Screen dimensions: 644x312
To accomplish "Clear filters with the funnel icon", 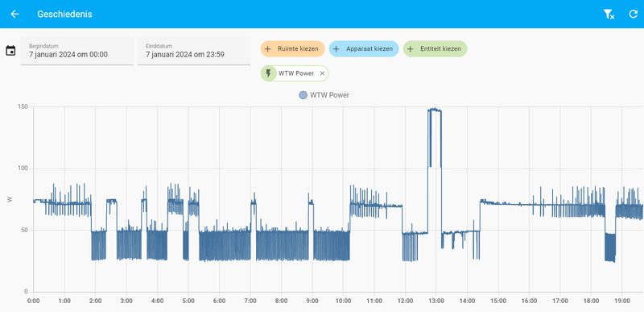I will [609, 15].
